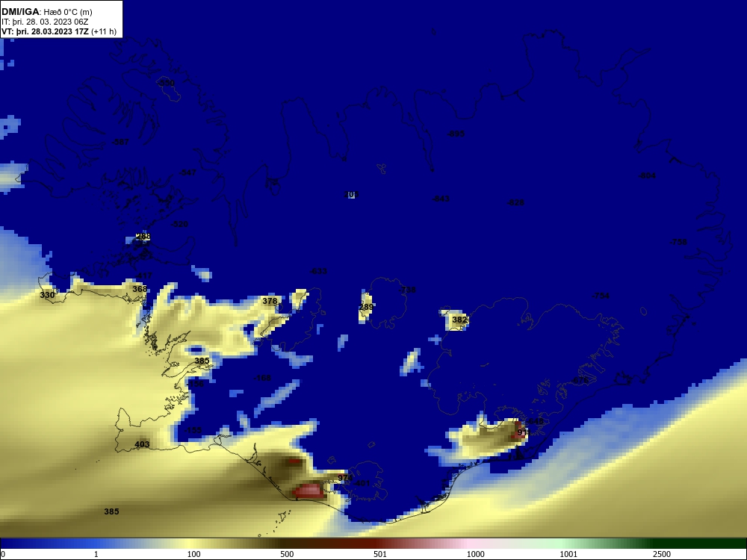Click the 368 value label
The width and height of the screenshot is (747, 560).
(x=140, y=289)
